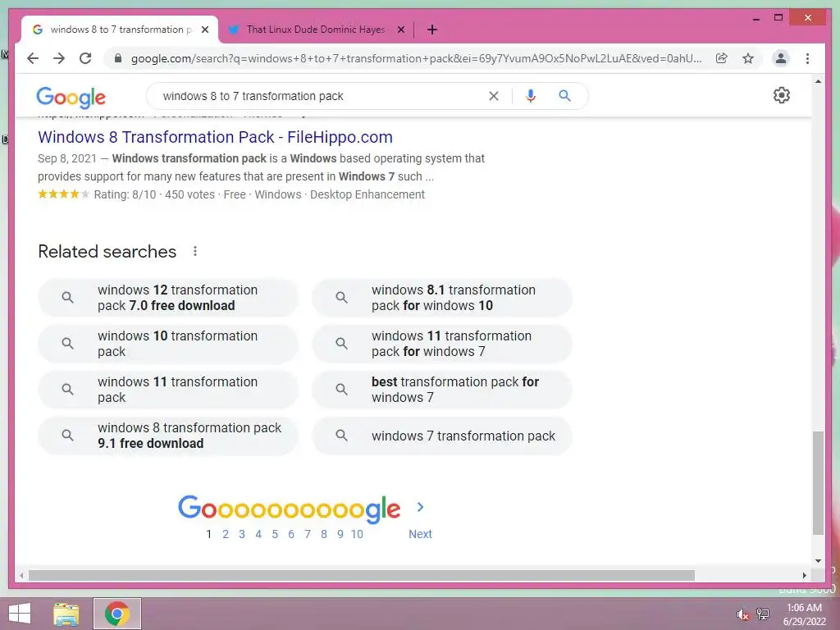Open Windows 8 Transformation Pack - FileHippo.com result
This screenshot has height=630, width=840.
(x=215, y=137)
